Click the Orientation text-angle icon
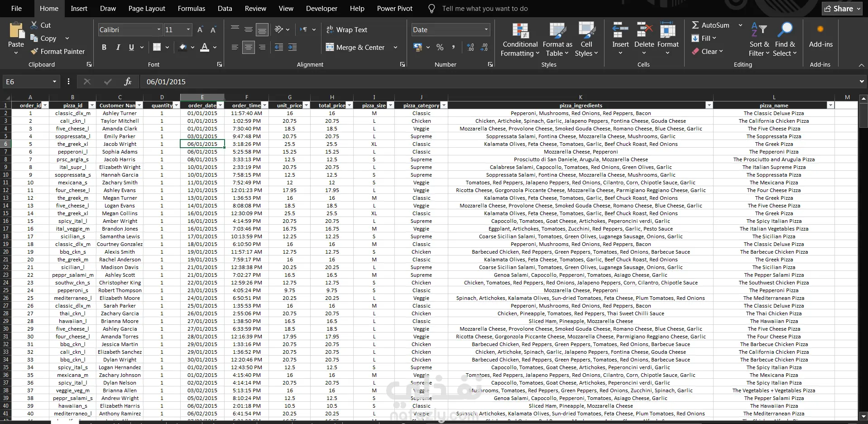868x424 pixels. click(279, 29)
